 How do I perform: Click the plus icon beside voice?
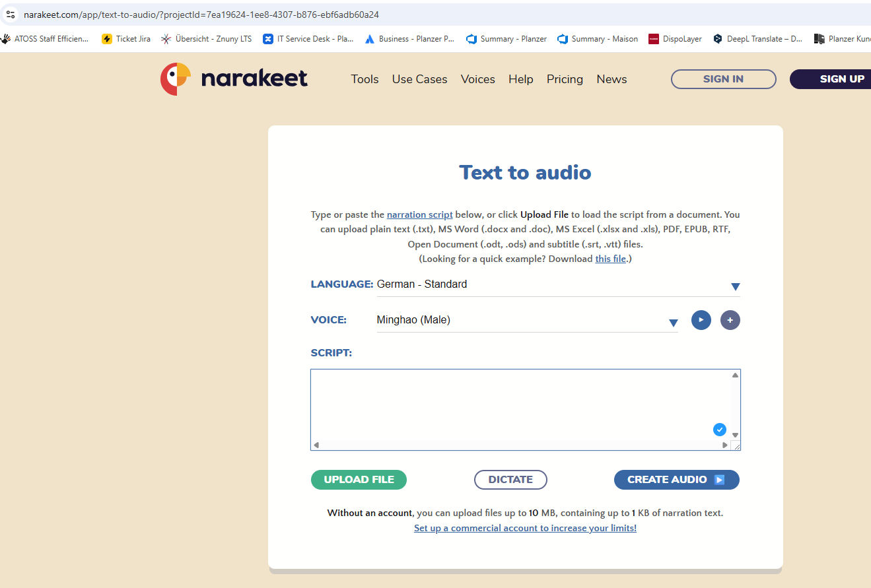(x=730, y=320)
